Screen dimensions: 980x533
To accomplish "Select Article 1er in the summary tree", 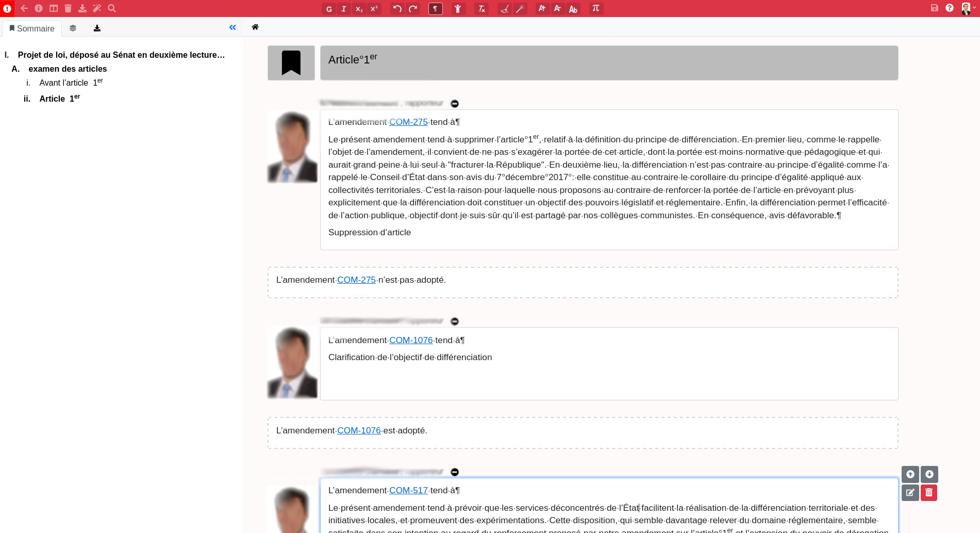I will click(60, 98).
